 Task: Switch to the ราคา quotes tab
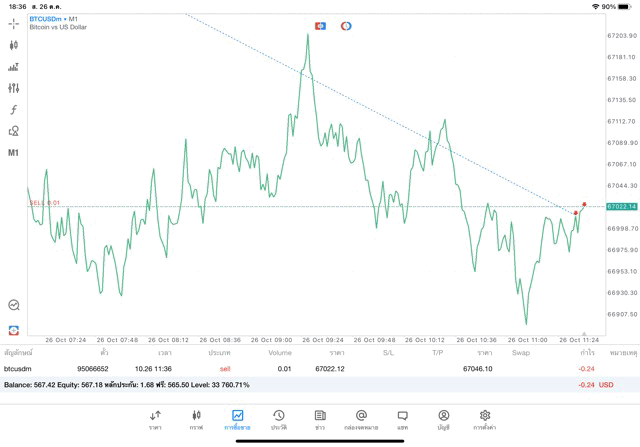pyautogui.click(x=155, y=419)
